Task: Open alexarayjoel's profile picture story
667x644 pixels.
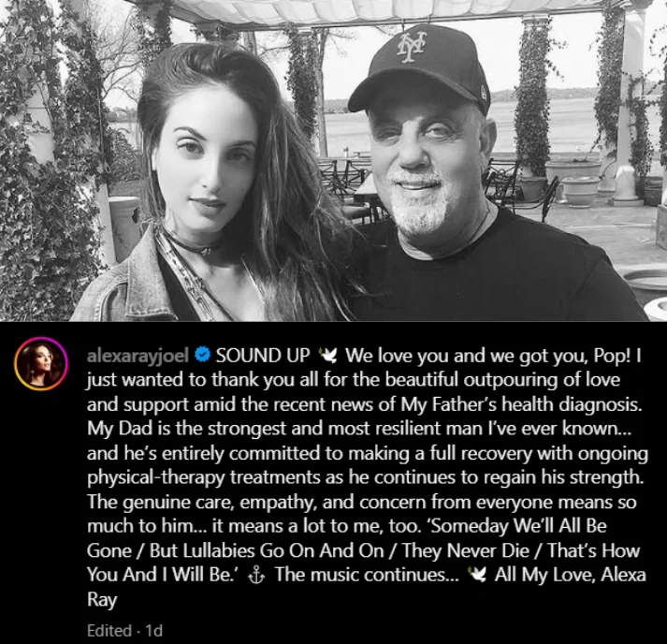Action: pyautogui.click(x=41, y=363)
